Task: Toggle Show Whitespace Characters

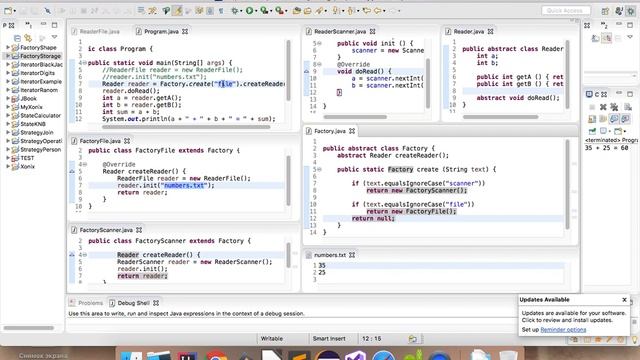Action: [x=221, y=11]
